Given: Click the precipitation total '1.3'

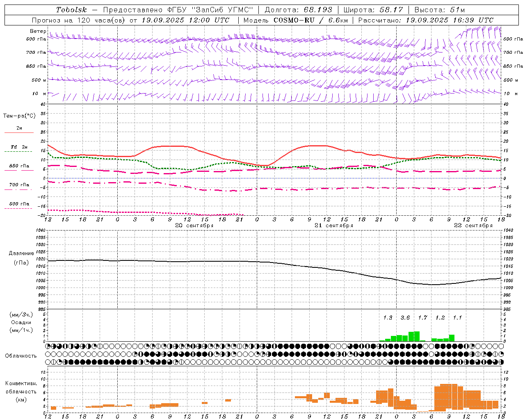Looking at the screenshot, I should 388,318.
